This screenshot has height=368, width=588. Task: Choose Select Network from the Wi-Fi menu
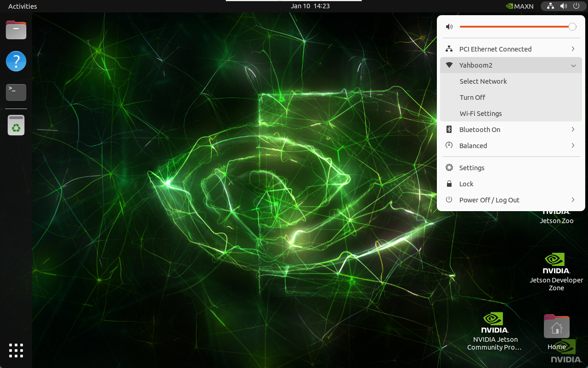(483, 81)
